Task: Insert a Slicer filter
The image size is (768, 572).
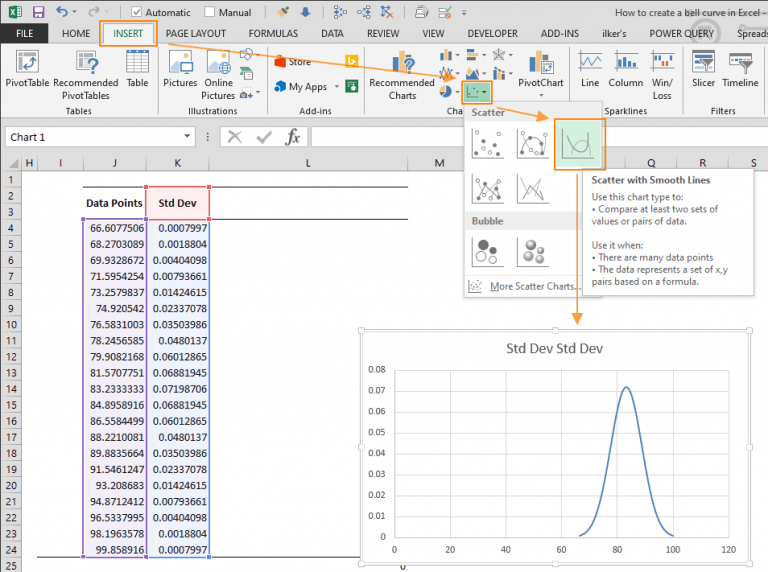Action: click(x=703, y=69)
